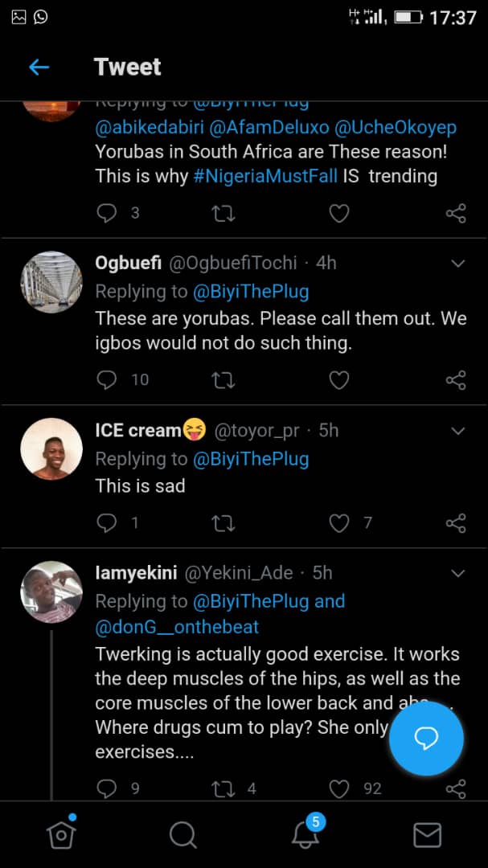The height and width of the screenshot is (868, 488).
Task: Open the compose reply floating button
Action: coord(426,739)
